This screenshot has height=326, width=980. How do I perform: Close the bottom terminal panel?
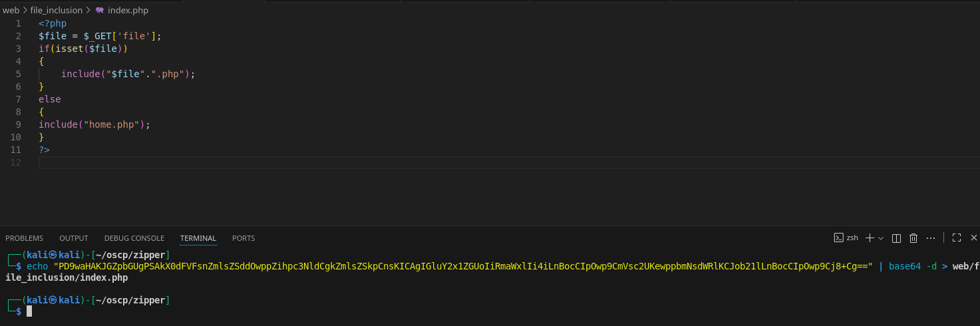point(974,238)
